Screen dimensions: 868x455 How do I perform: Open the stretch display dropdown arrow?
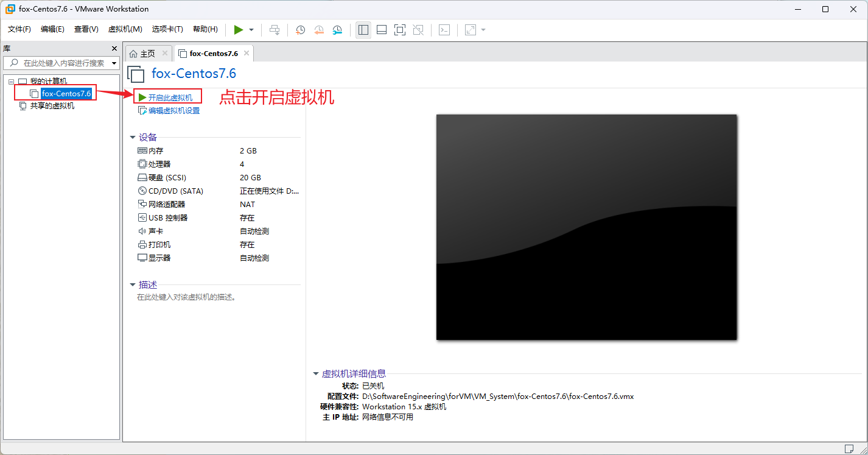point(483,30)
